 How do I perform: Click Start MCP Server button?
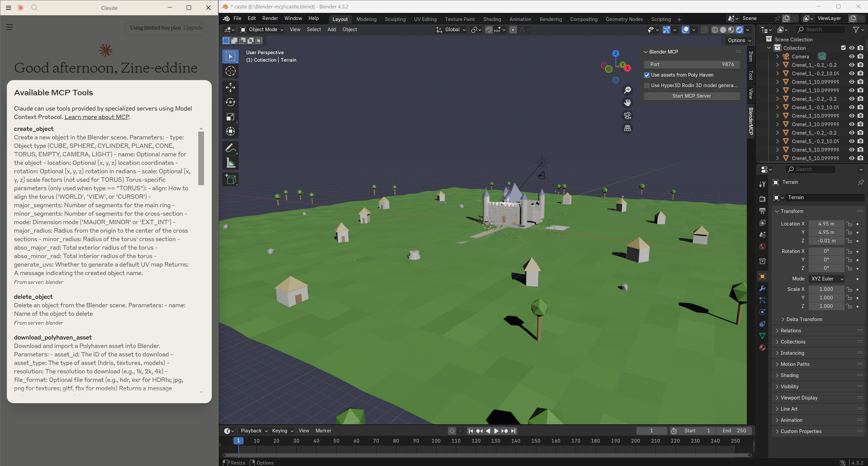pyautogui.click(x=691, y=96)
